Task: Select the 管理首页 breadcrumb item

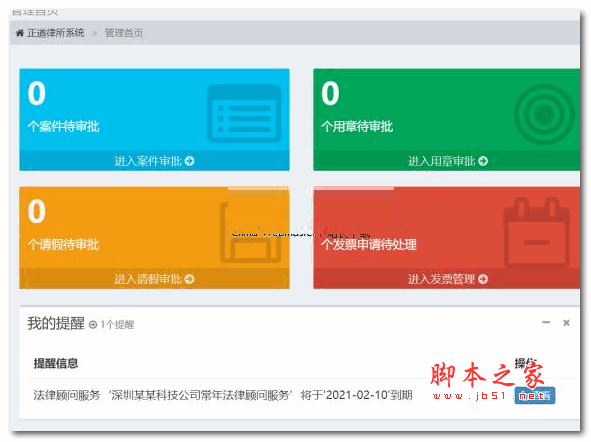Action: point(124,33)
